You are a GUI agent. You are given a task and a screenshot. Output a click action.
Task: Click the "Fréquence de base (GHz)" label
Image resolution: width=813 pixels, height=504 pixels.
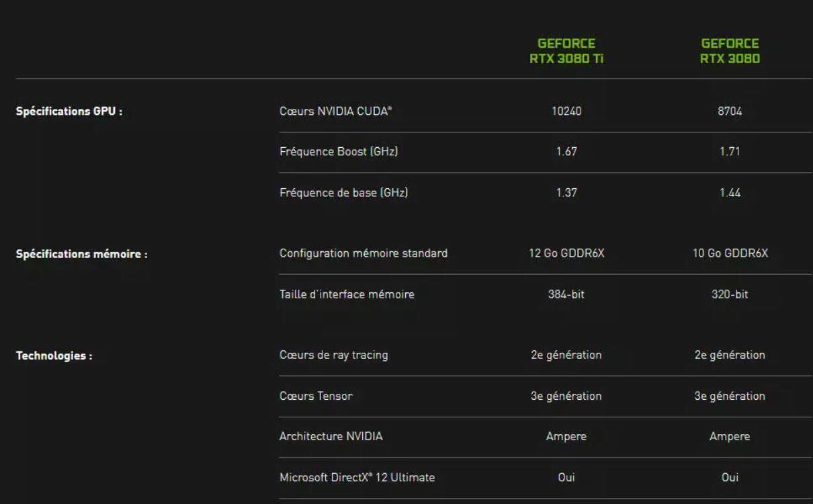coord(343,193)
